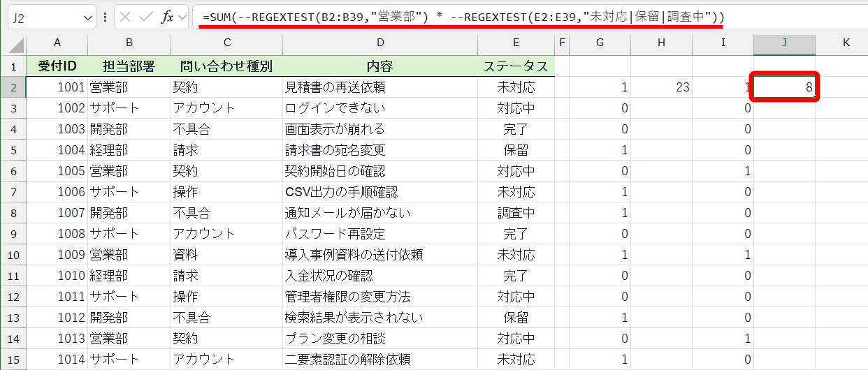Click 資料 in row 10

(x=226, y=255)
